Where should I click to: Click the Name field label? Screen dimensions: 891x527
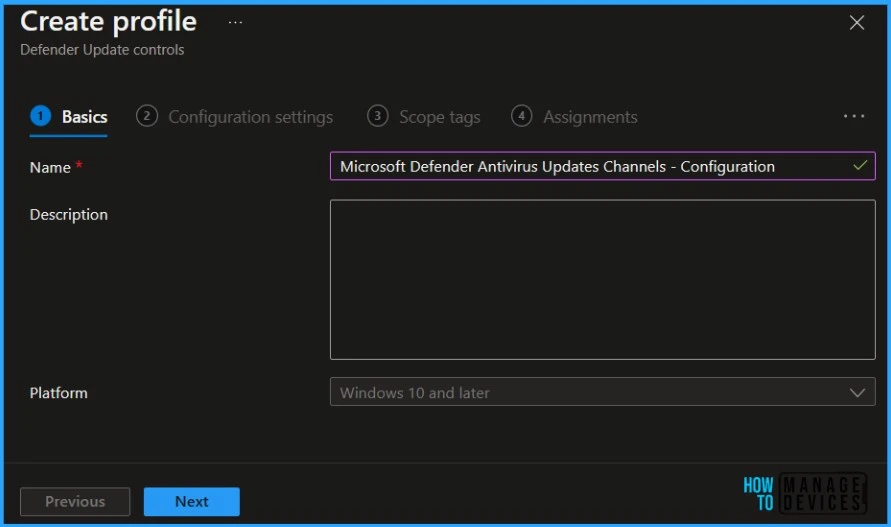tap(50, 167)
